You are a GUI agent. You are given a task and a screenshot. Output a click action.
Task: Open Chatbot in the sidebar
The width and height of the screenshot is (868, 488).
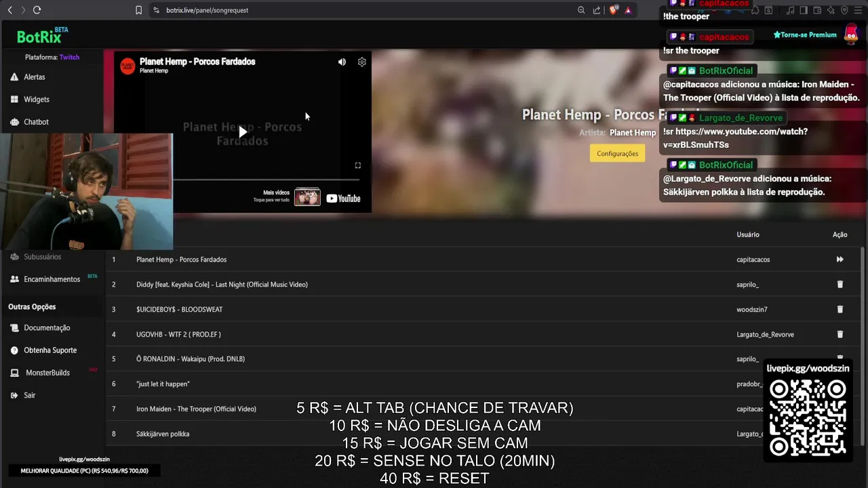(x=36, y=122)
